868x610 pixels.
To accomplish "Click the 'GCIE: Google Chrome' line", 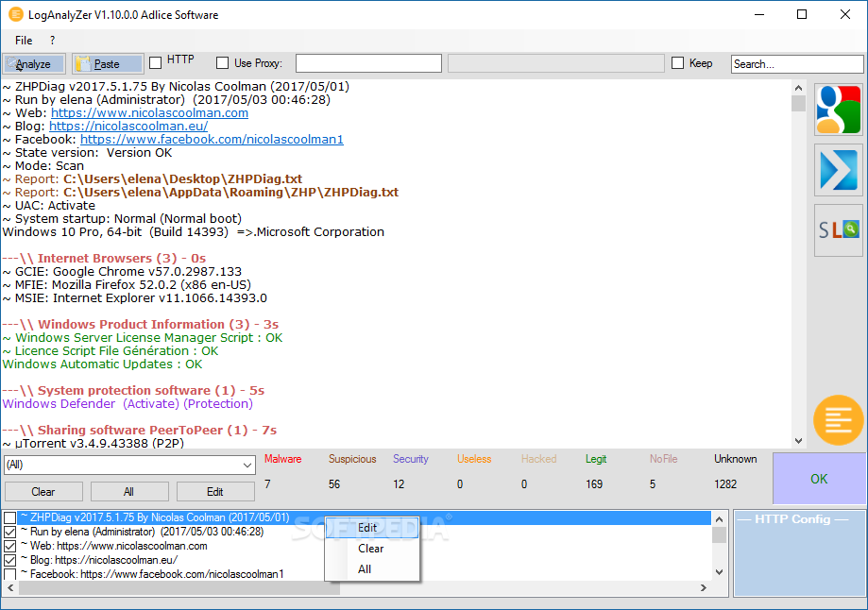I will (x=122, y=272).
